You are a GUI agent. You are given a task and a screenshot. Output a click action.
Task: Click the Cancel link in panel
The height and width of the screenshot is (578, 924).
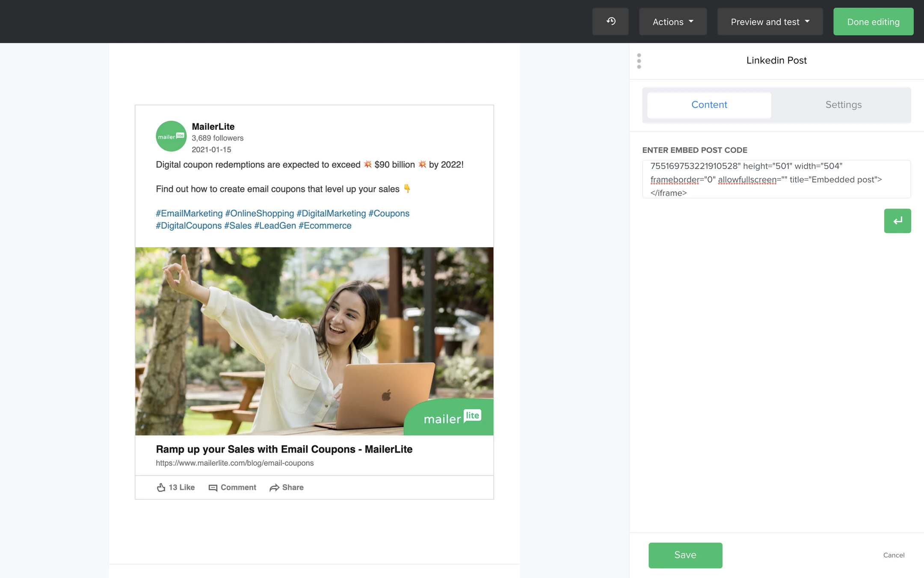tap(893, 555)
